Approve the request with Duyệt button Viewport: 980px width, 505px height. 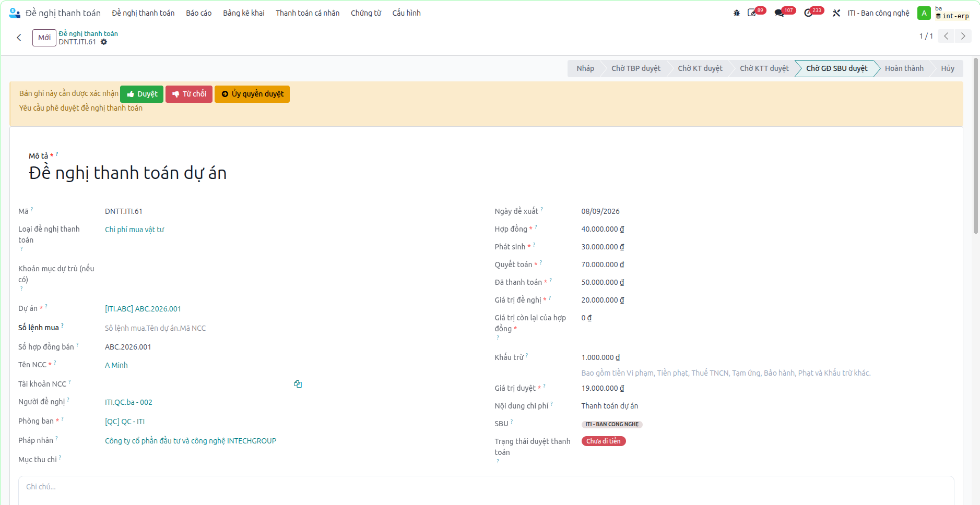tap(141, 94)
